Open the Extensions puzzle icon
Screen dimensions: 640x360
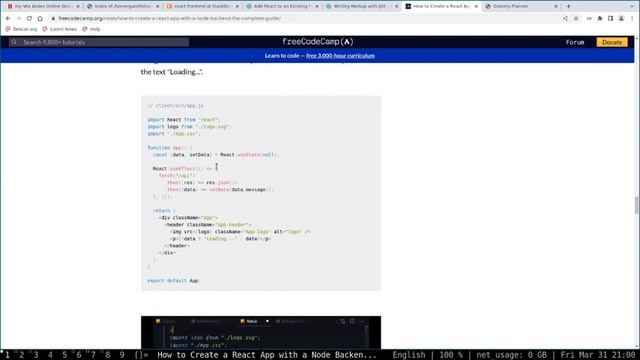click(x=600, y=18)
